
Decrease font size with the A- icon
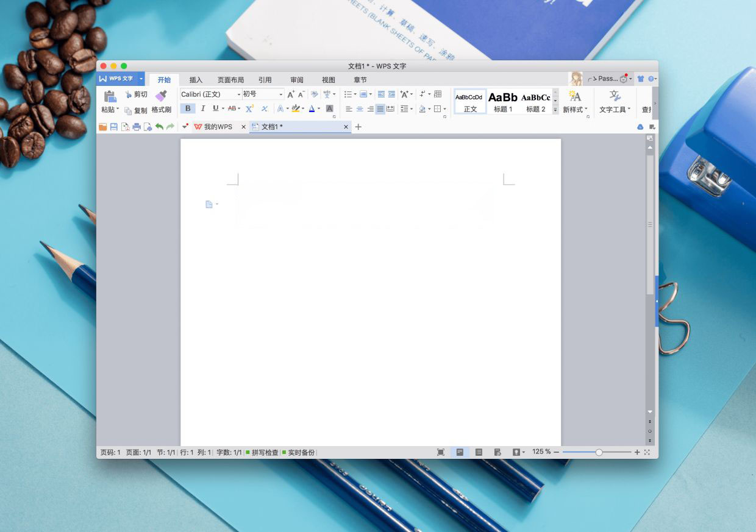pos(301,94)
